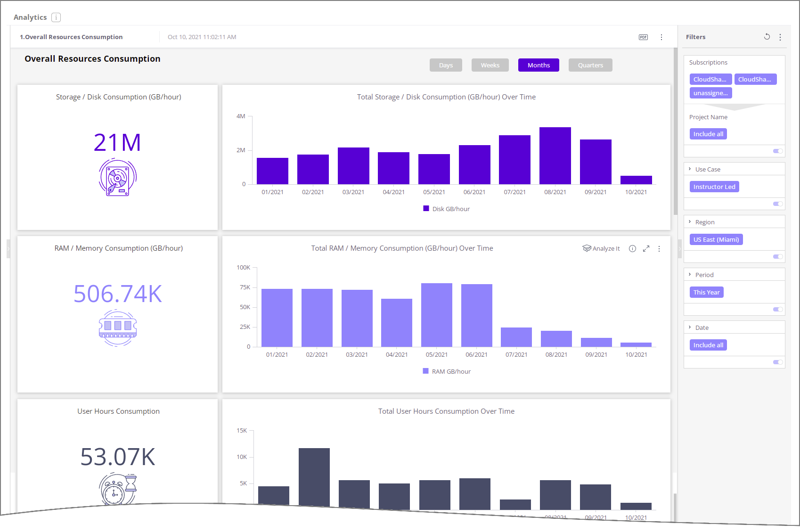Click 08/2021 bar in storage chart

(x=555, y=156)
